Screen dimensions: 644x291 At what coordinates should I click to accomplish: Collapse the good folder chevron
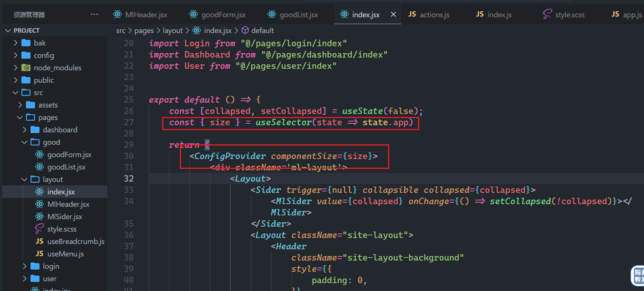(24, 142)
